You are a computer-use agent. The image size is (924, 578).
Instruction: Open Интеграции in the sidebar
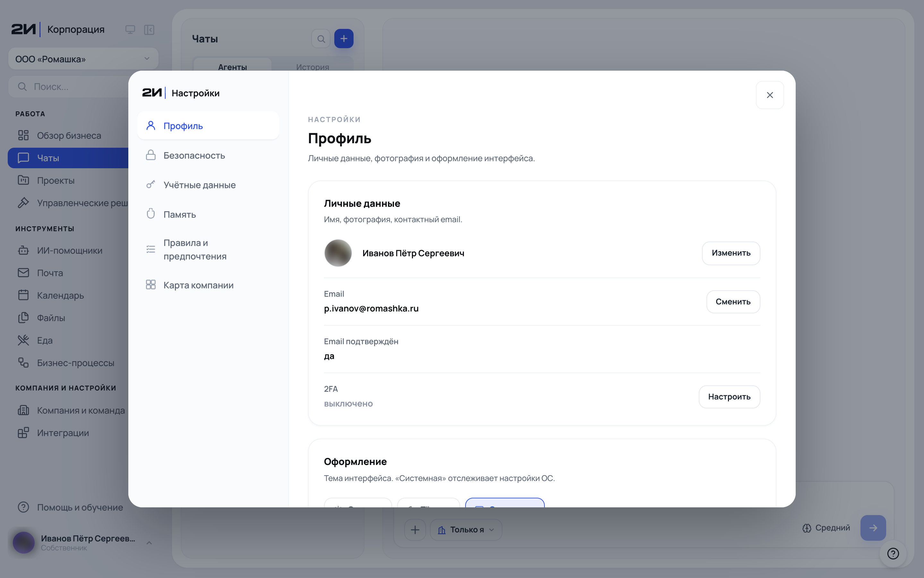pyautogui.click(x=69, y=433)
